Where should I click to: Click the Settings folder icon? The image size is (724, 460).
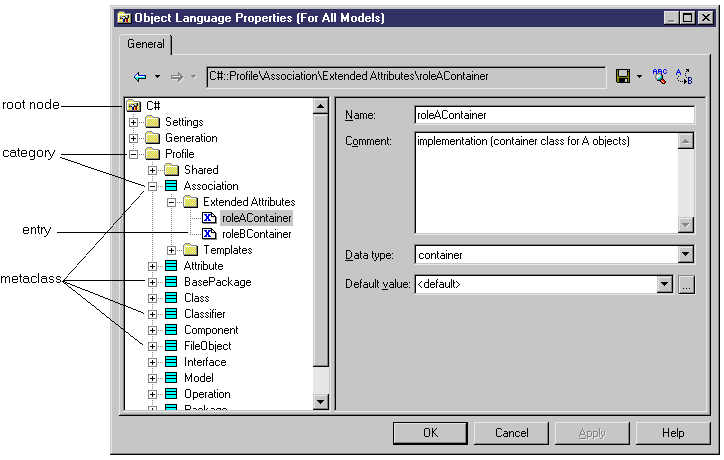pos(152,122)
